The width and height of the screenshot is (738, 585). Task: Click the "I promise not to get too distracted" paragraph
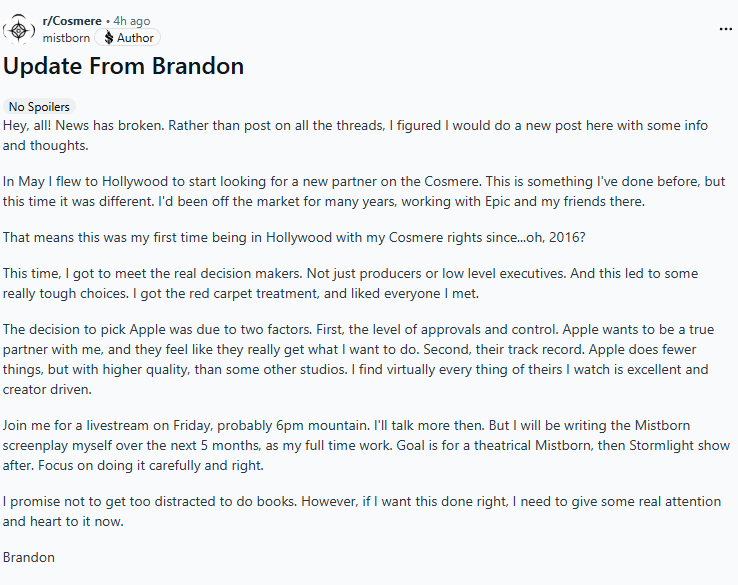point(355,510)
